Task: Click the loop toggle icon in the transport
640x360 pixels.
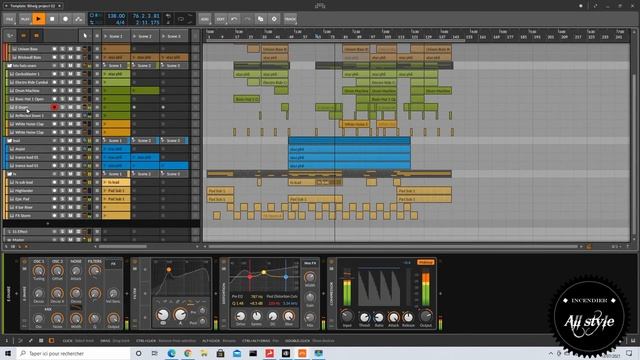Action: pyautogui.click(x=180, y=19)
